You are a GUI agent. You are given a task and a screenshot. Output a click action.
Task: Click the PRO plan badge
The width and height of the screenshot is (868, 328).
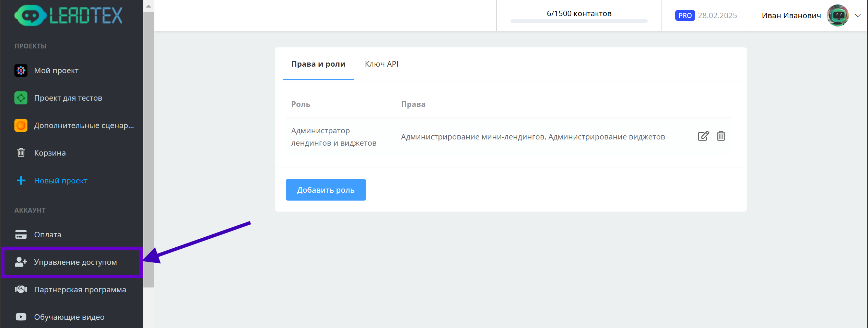point(685,15)
